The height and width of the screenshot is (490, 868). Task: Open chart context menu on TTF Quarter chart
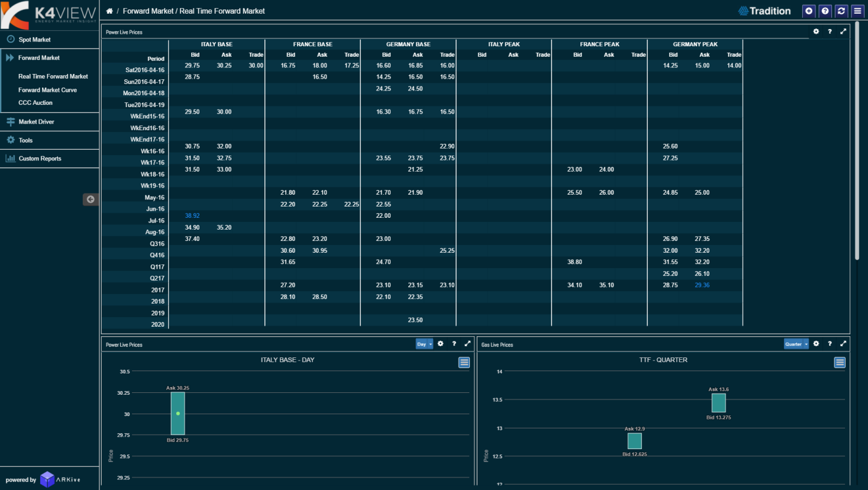click(x=840, y=362)
